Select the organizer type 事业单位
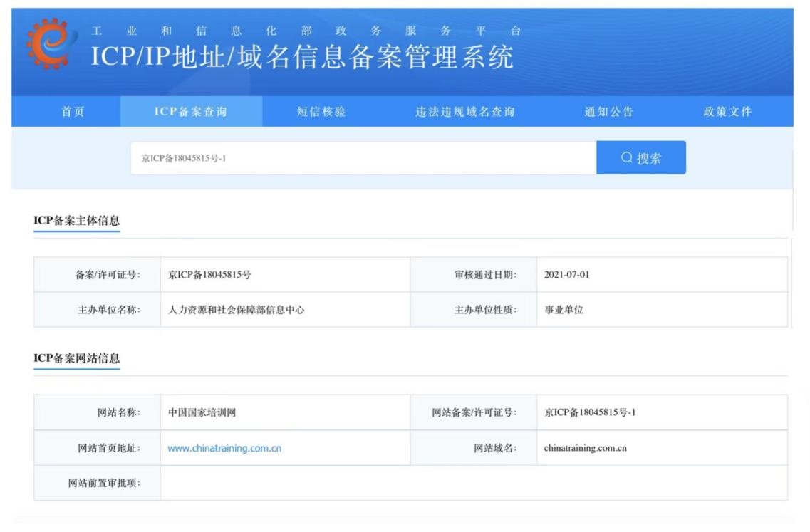The height and width of the screenshot is (532, 810). pos(564,310)
